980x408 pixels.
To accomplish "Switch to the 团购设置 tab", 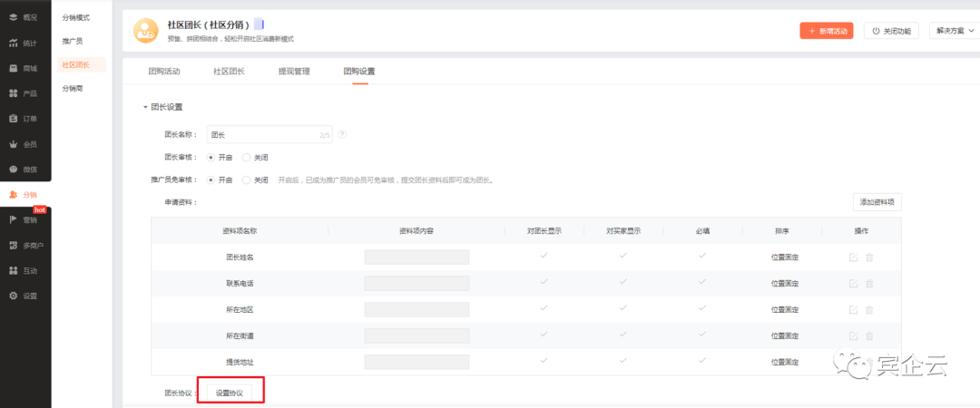I will point(359,72).
